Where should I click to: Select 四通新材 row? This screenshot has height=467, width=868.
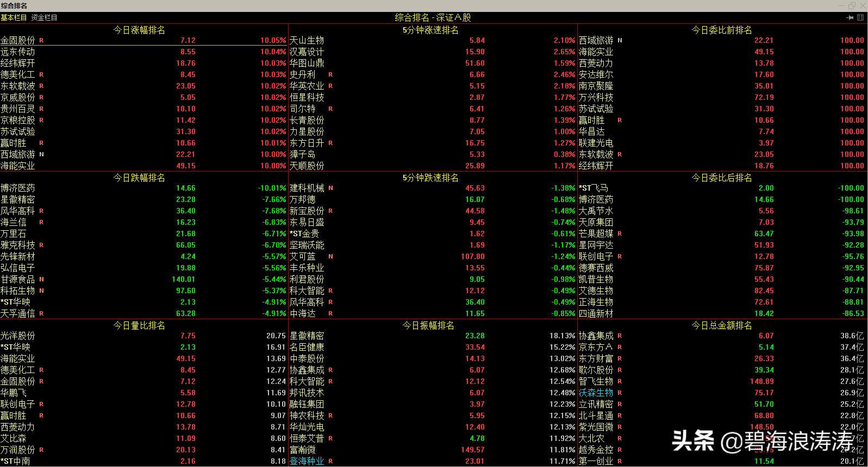pos(722,313)
